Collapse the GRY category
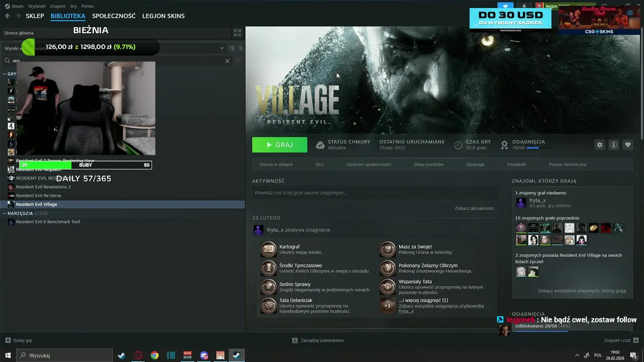The image size is (644, 362). pos(5,74)
